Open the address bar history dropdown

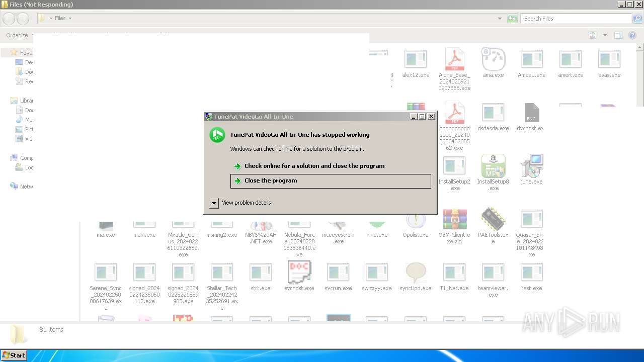500,19
